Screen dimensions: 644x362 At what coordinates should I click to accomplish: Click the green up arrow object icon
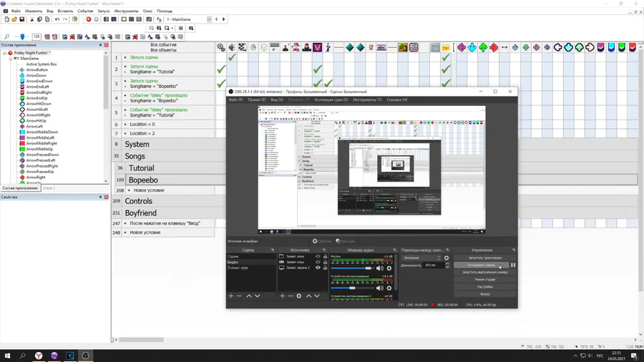483,48
